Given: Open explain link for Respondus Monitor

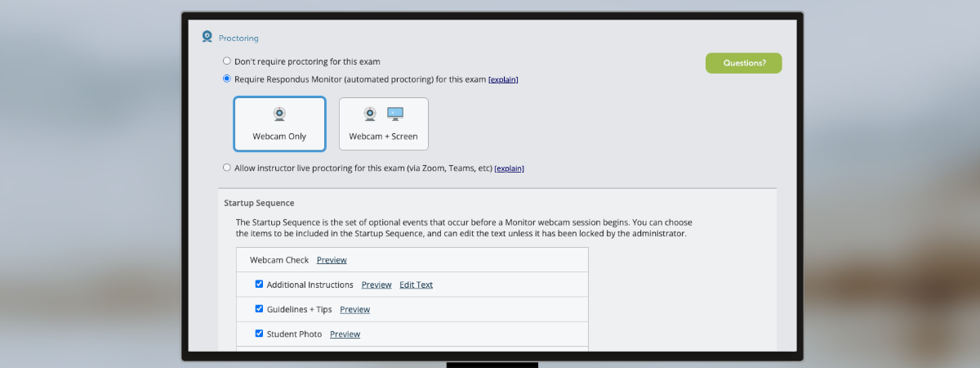Looking at the screenshot, I should pos(503,80).
